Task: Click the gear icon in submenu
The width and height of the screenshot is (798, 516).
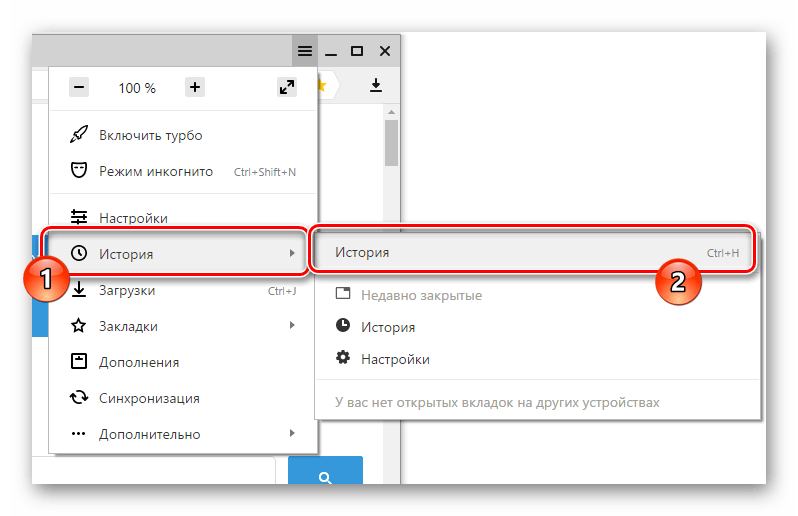Action: click(x=343, y=357)
